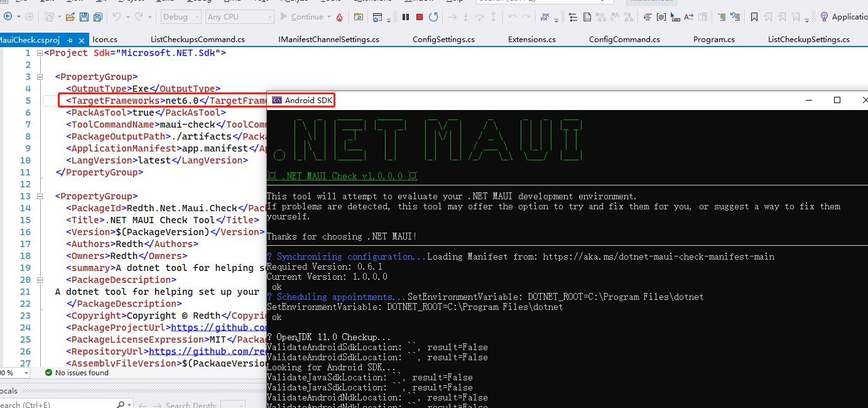
Task: Click the Display Quick Info icon
Action: tap(674, 17)
